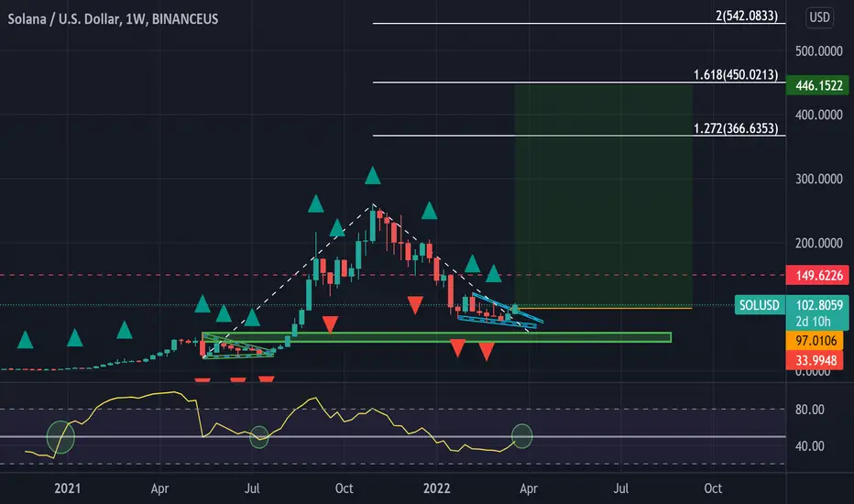Screen dimensions: 854x504
Task: Click the Oct 2022 time axis label
Action: pyautogui.click(x=713, y=488)
